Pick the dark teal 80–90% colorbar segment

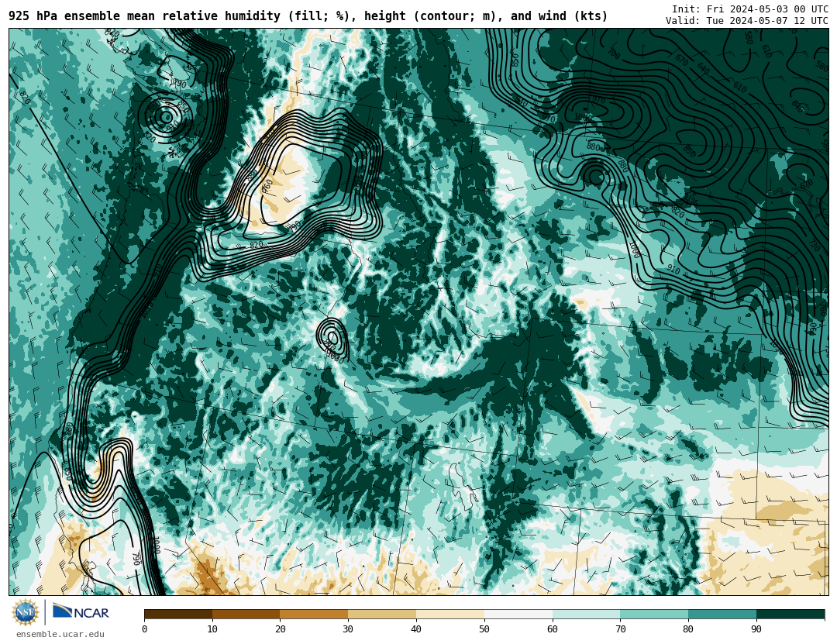coord(722,615)
